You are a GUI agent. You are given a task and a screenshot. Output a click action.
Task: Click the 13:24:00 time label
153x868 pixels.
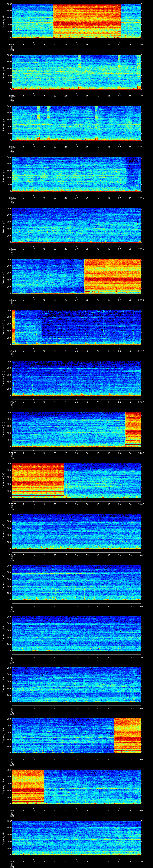(x=12, y=555)
